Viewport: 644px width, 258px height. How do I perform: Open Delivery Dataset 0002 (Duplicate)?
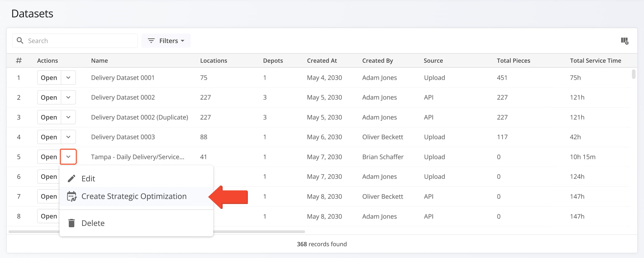[49, 117]
